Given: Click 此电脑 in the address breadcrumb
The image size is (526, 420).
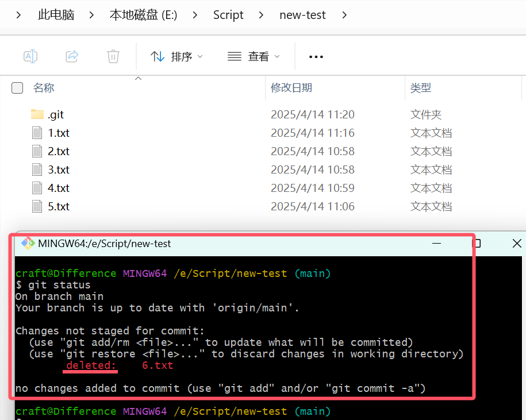Looking at the screenshot, I should pos(56,15).
